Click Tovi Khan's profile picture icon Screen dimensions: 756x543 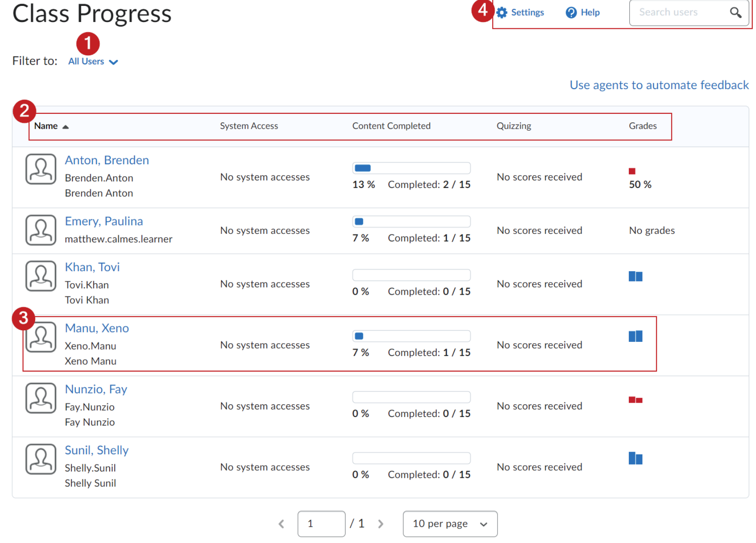pos(40,276)
